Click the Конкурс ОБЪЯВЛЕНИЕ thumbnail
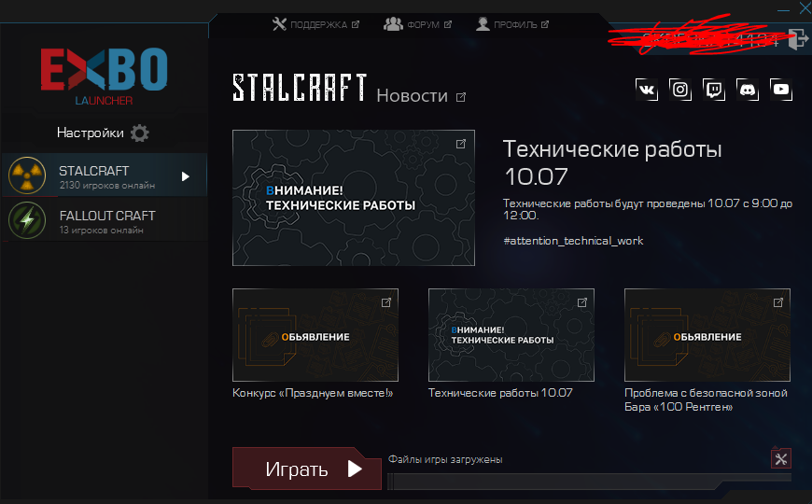812x504 pixels. click(x=315, y=335)
